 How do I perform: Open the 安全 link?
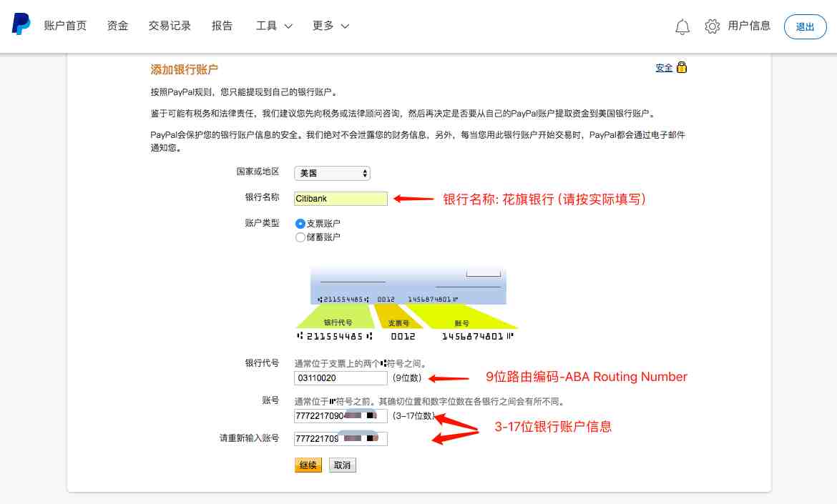click(x=664, y=68)
